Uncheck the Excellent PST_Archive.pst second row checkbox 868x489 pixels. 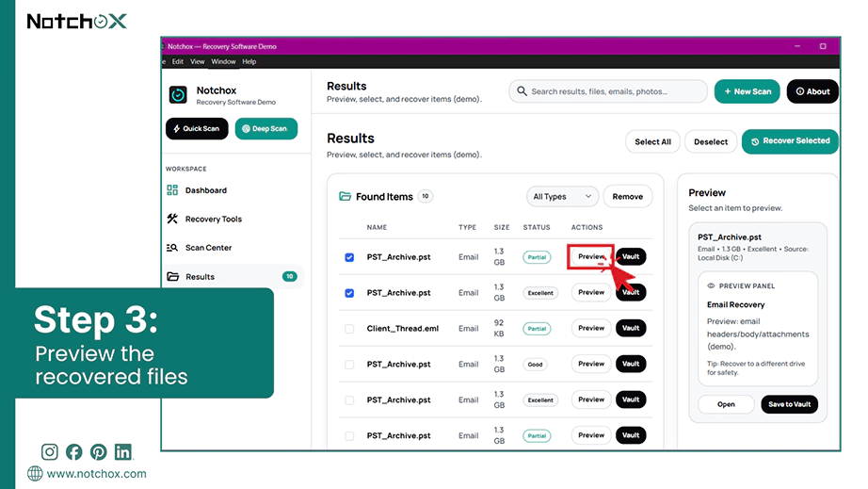349,293
